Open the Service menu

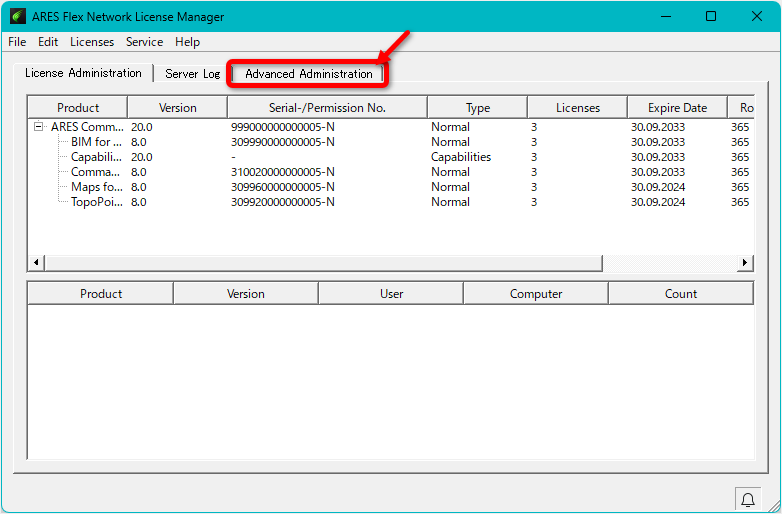[144, 42]
